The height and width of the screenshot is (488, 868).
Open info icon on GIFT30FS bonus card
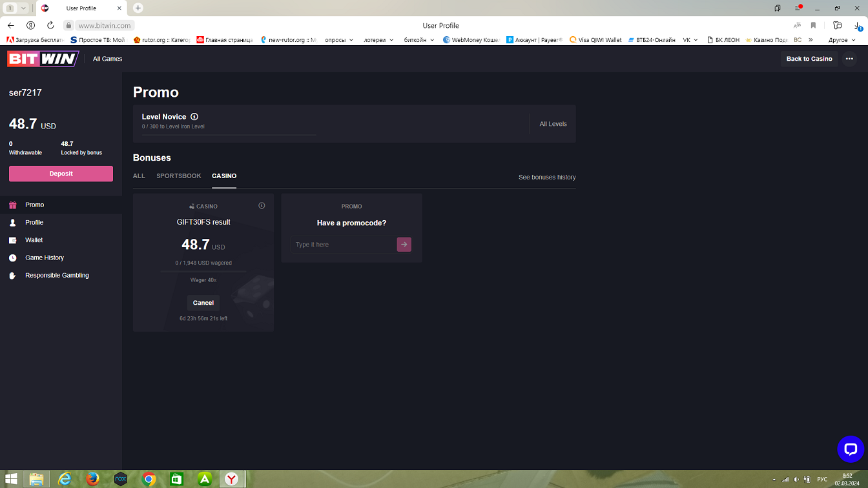point(262,206)
